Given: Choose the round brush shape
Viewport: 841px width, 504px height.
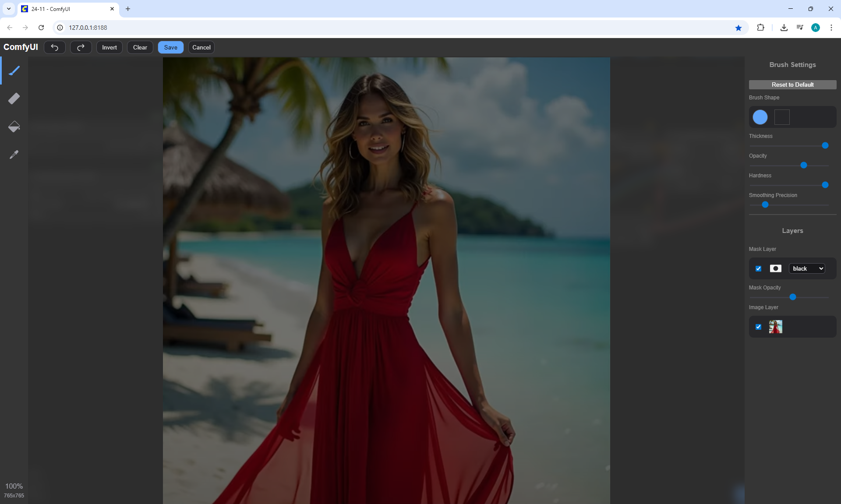Looking at the screenshot, I should (x=760, y=117).
